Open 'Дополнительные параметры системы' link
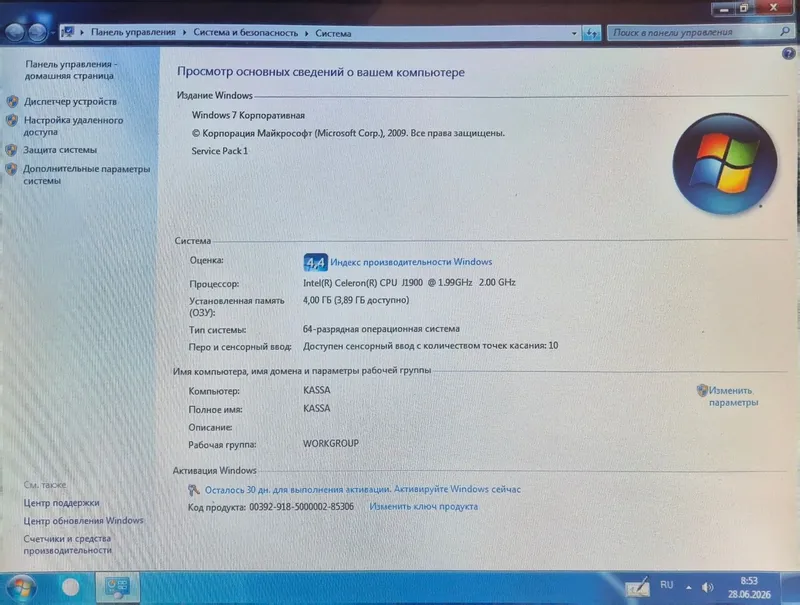Screen dimensions: 800x605 coord(86,174)
